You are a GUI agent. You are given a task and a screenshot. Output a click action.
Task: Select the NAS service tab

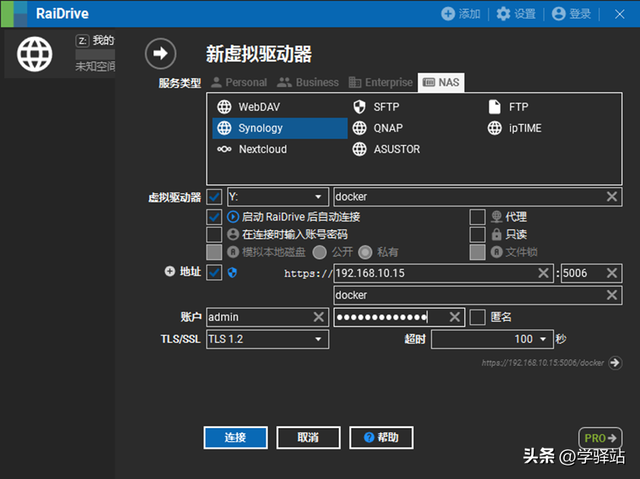(x=441, y=82)
